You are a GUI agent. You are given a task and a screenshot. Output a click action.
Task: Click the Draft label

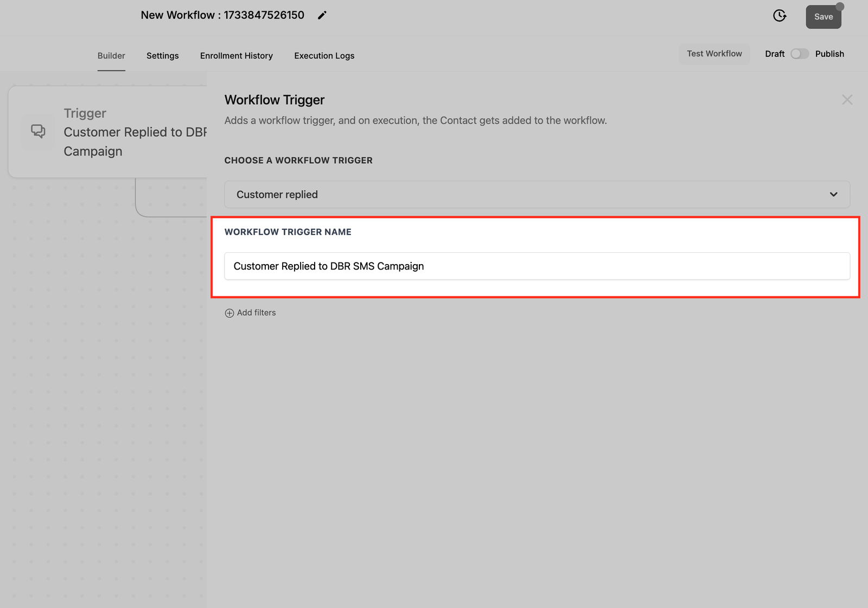click(774, 54)
